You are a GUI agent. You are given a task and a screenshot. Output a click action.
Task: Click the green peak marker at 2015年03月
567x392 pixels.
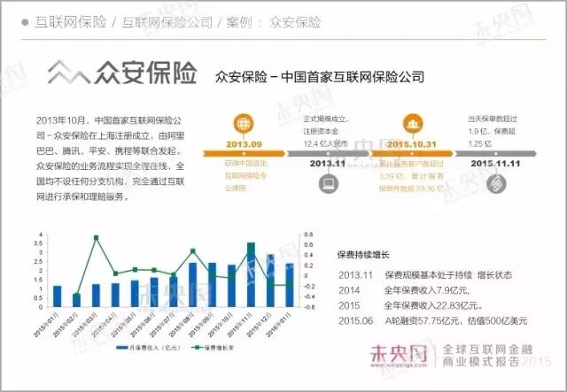[96, 238]
